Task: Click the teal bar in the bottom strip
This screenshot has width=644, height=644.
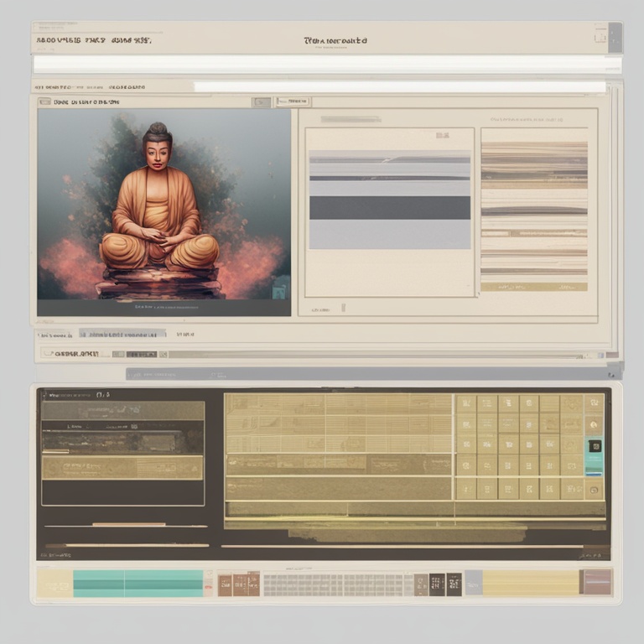Action: [x=138, y=583]
